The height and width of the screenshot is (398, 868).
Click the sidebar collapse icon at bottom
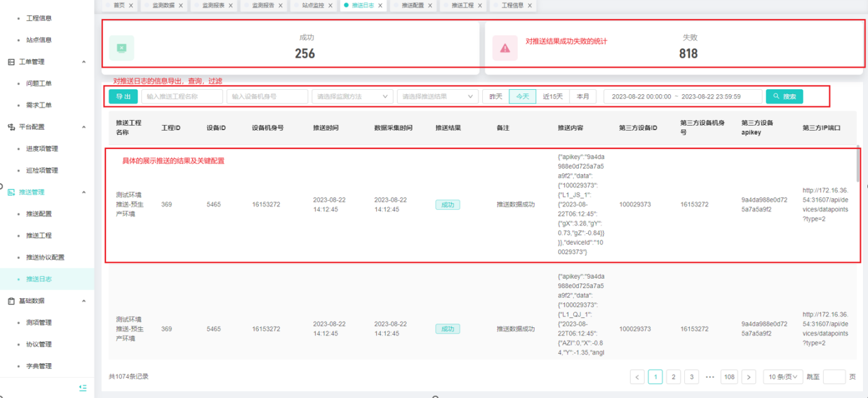click(x=83, y=388)
